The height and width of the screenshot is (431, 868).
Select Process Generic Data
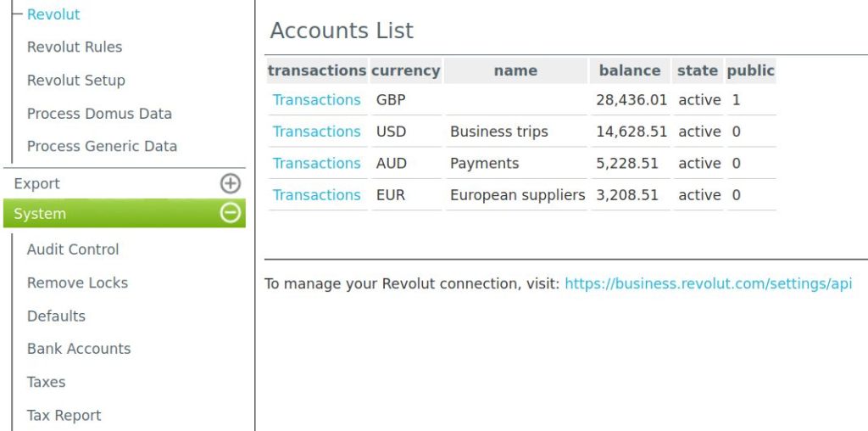pyautogui.click(x=102, y=146)
